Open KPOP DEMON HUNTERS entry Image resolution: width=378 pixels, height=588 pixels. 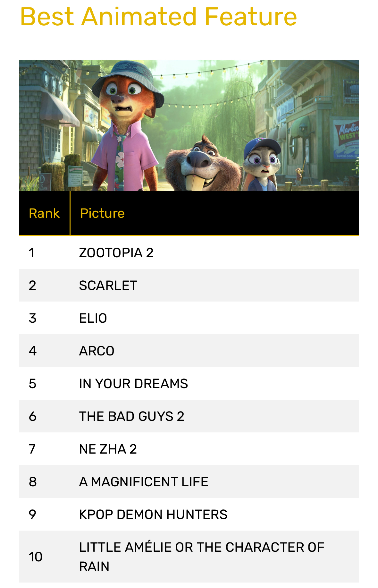point(153,515)
